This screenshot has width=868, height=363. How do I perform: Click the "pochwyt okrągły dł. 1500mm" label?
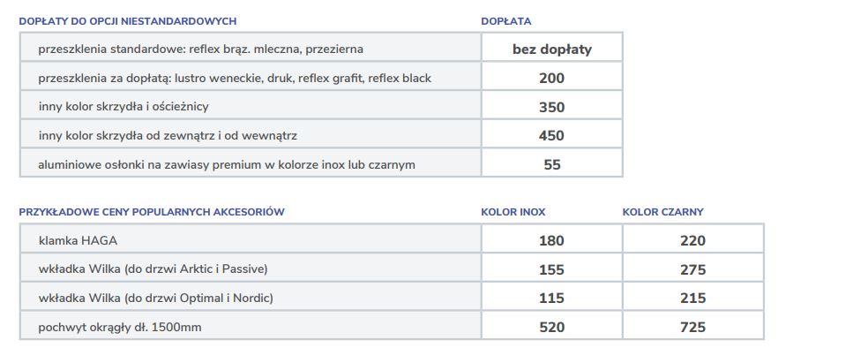coord(120,327)
